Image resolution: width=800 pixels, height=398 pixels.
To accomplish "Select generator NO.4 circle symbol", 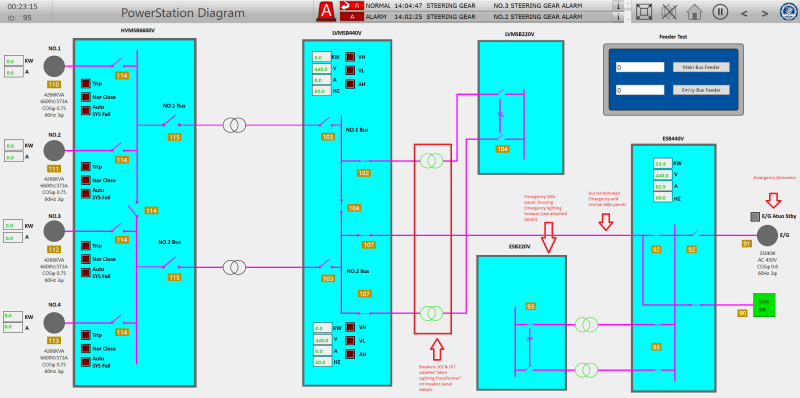I will pos(54,323).
